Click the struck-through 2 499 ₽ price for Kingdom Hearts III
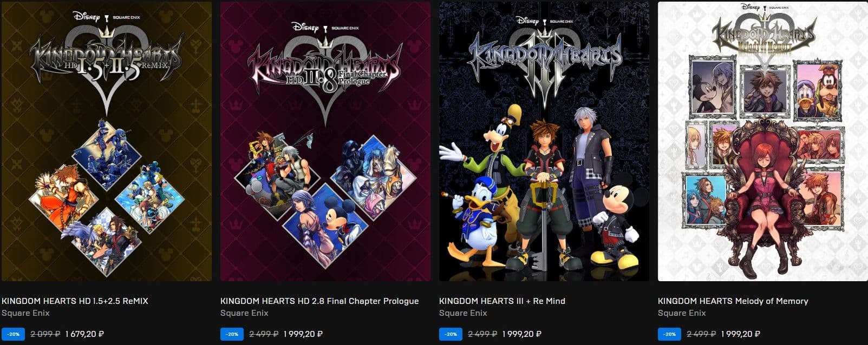 click(x=482, y=334)
